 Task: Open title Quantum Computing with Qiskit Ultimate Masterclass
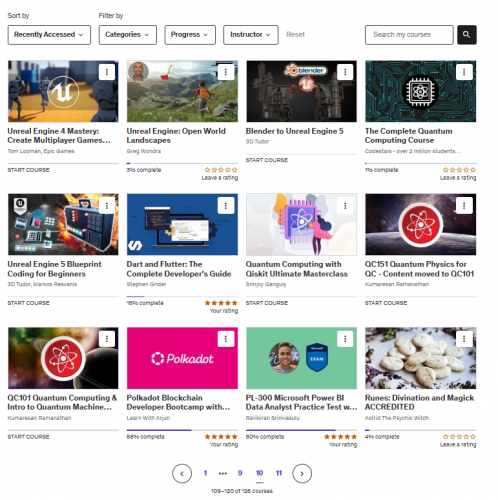tap(297, 269)
